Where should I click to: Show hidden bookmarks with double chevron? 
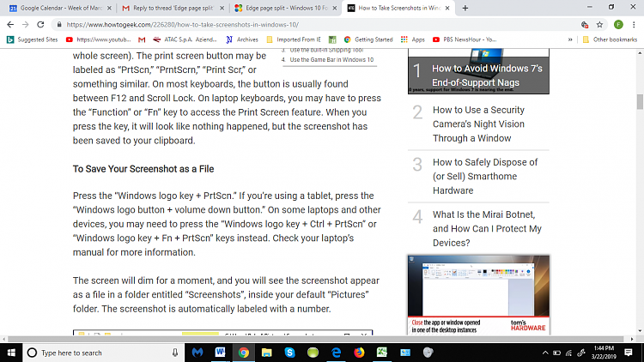(x=570, y=39)
